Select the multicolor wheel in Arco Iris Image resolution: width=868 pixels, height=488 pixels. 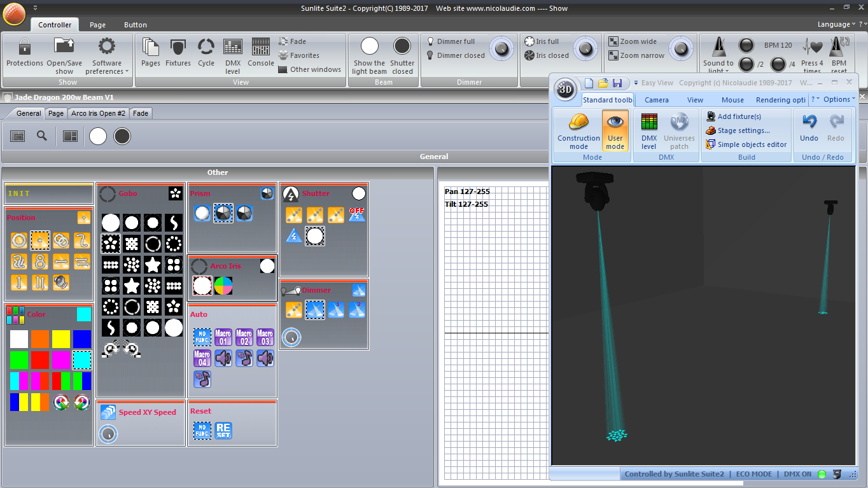click(223, 286)
